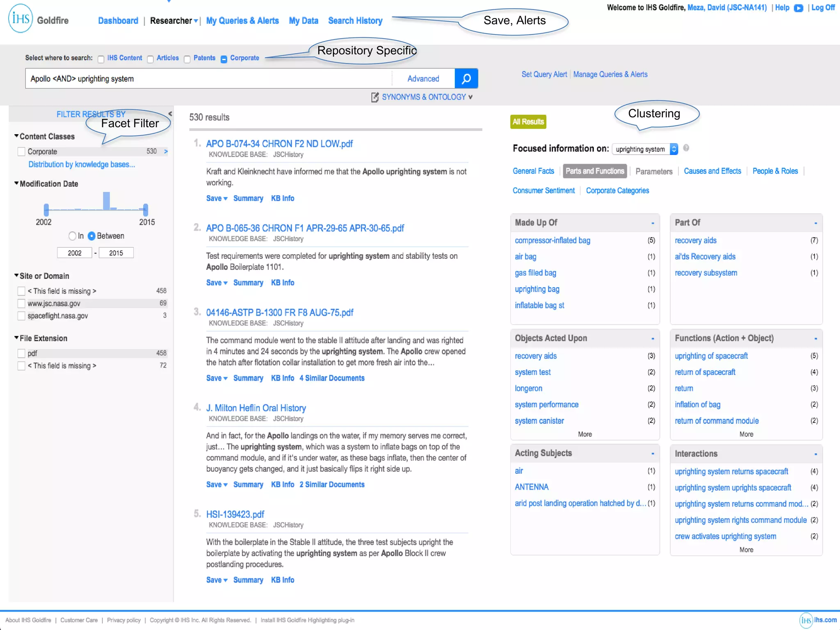Viewport: 840px width, 630px height.
Task: Click Set Query Alert link
Action: pyautogui.click(x=544, y=74)
